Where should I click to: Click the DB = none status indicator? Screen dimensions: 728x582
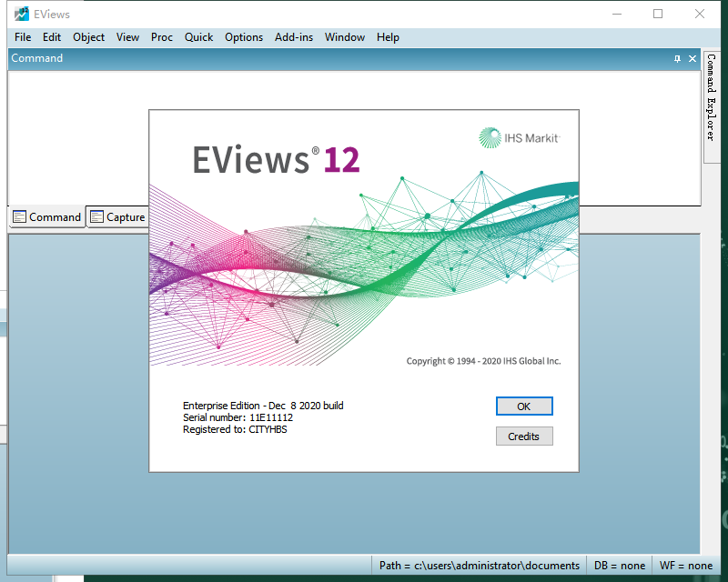point(620,565)
